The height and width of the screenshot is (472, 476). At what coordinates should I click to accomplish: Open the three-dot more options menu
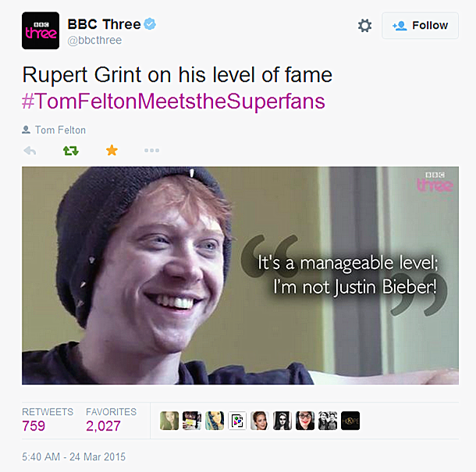click(151, 151)
